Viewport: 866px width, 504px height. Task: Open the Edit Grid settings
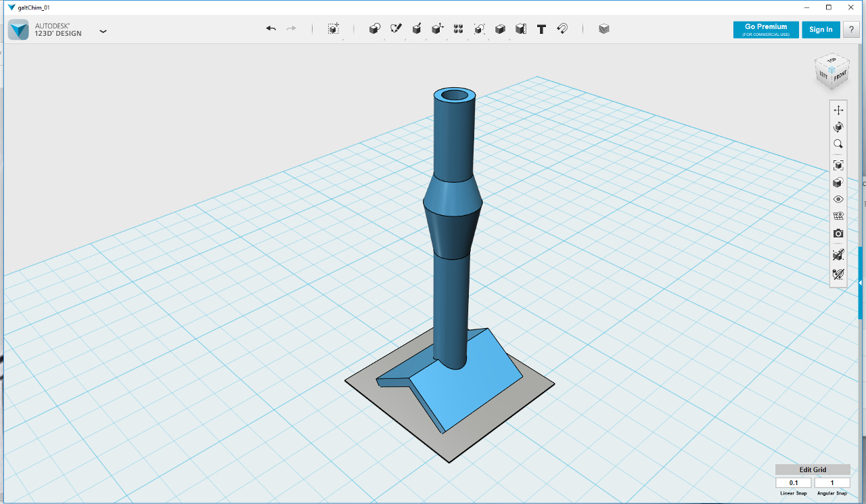point(813,469)
